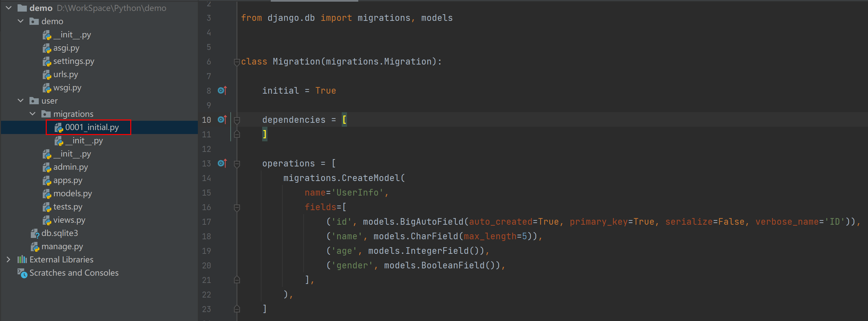The image size is (868, 321).
Task: Select tests.py in the project tree
Action: (x=68, y=207)
